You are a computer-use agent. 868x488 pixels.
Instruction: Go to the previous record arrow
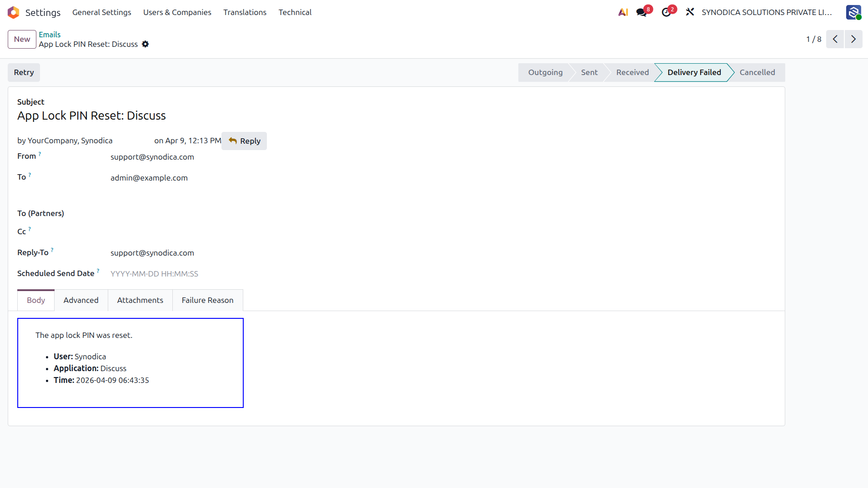[835, 39]
